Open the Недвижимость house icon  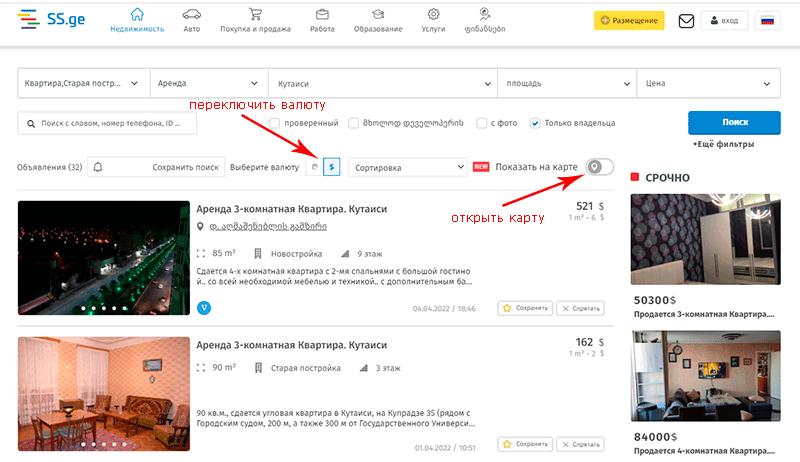pos(137,14)
